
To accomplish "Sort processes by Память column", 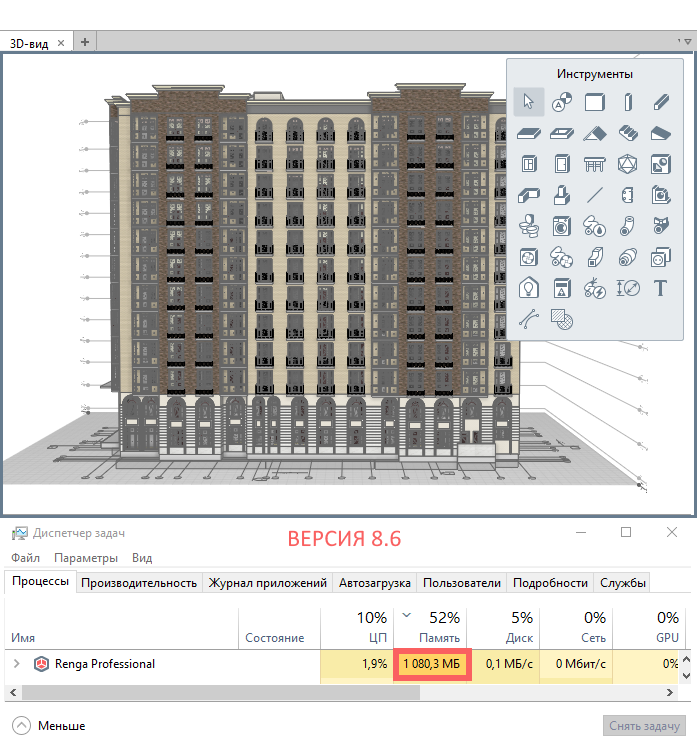I will click(434, 627).
